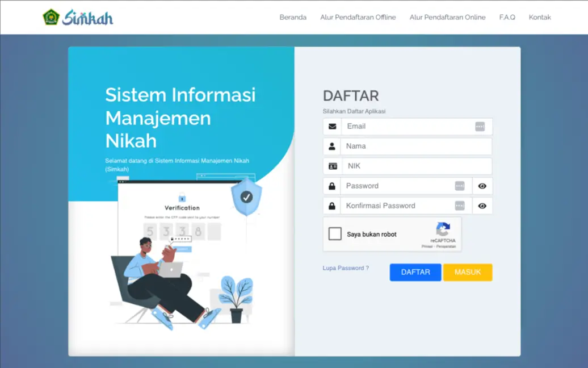This screenshot has width=588, height=368.
Task: Click the autofill dots icon in Email field
Action: pyautogui.click(x=480, y=127)
